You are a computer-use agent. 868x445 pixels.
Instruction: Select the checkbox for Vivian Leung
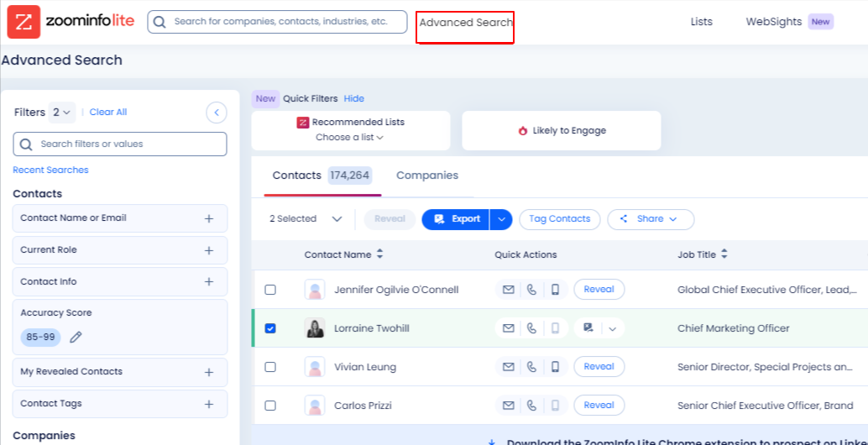tap(270, 366)
